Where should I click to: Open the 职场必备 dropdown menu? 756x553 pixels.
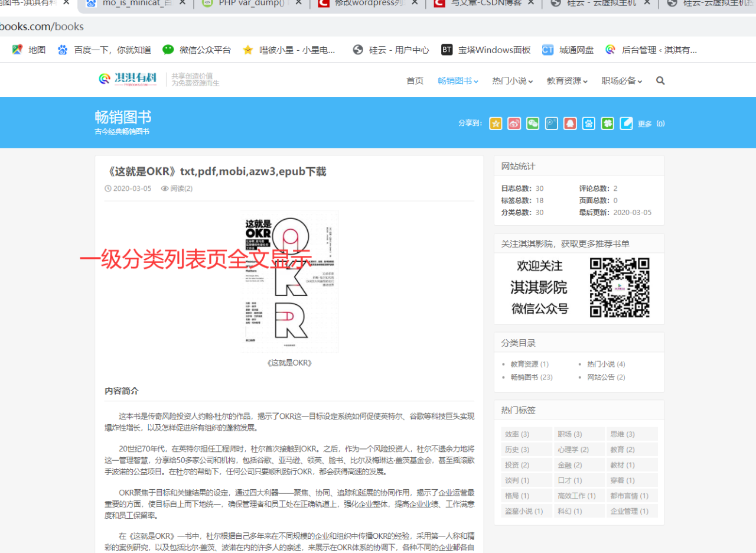point(621,80)
